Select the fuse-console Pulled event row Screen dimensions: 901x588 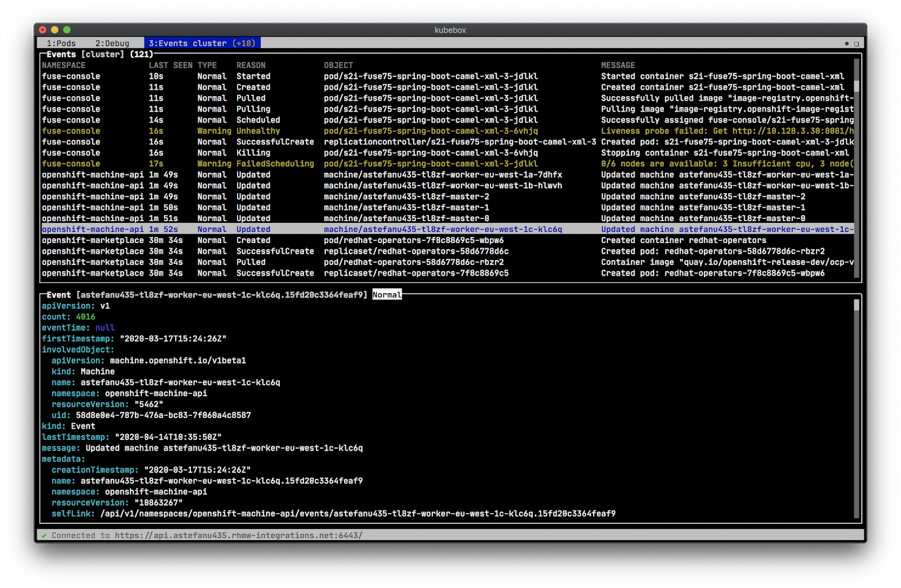(448, 98)
